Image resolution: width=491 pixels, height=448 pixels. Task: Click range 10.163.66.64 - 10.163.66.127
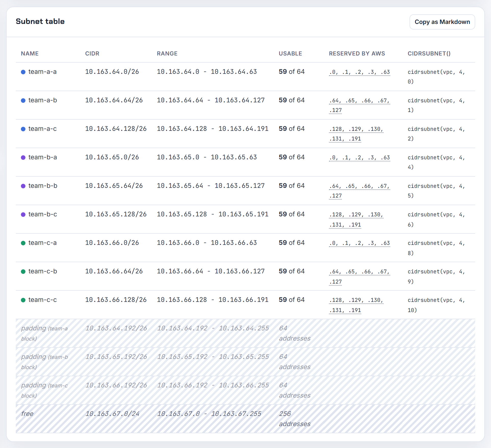point(211,271)
